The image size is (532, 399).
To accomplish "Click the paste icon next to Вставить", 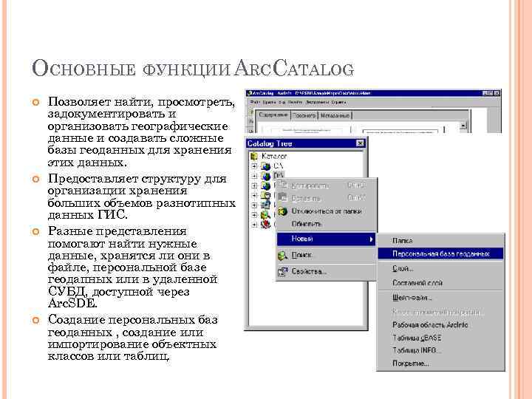I will 282,198.
